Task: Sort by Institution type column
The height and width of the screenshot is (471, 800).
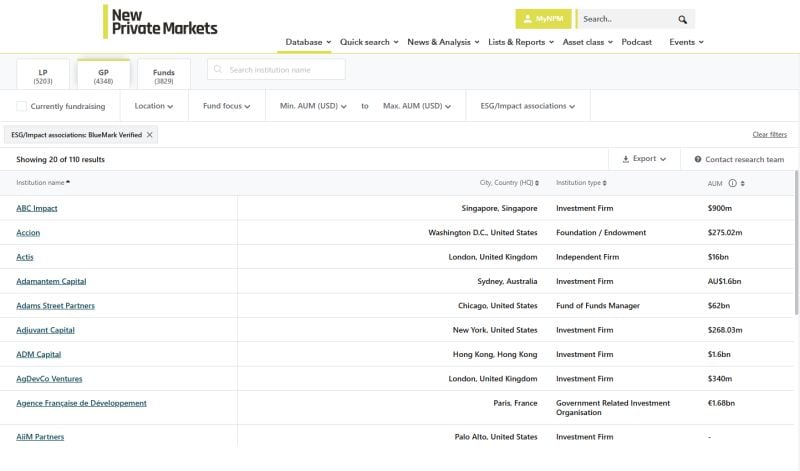Action: coord(581,183)
